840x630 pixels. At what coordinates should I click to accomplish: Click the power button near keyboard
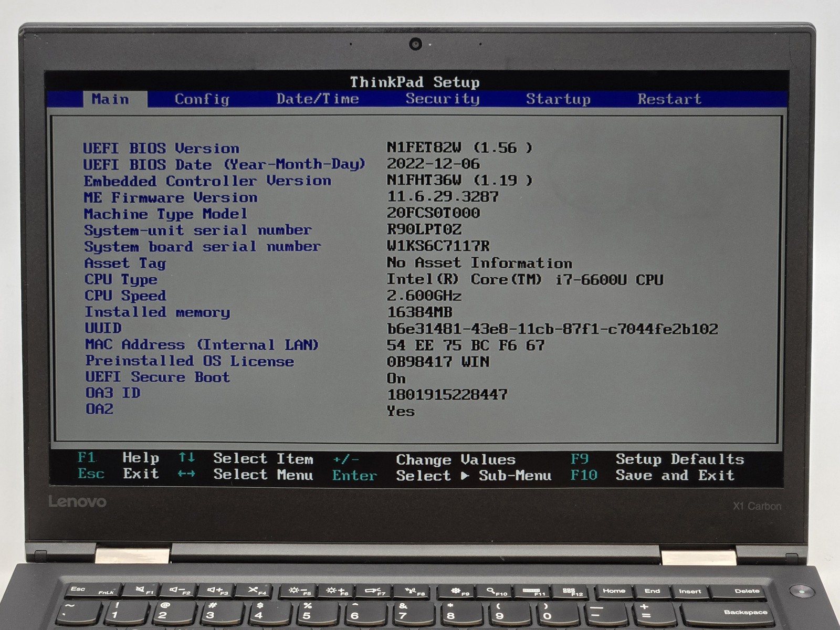(802, 592)
